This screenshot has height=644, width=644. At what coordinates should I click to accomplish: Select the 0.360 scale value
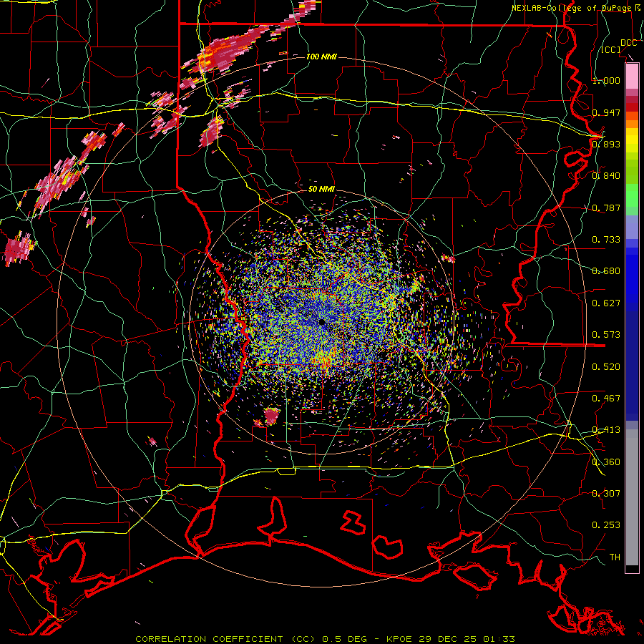pos(606,462)
